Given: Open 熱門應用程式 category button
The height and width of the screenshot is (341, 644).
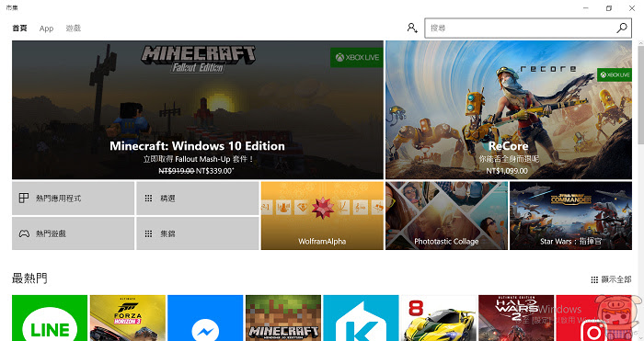Looking at the screenshot, I should tap(73, 199).
